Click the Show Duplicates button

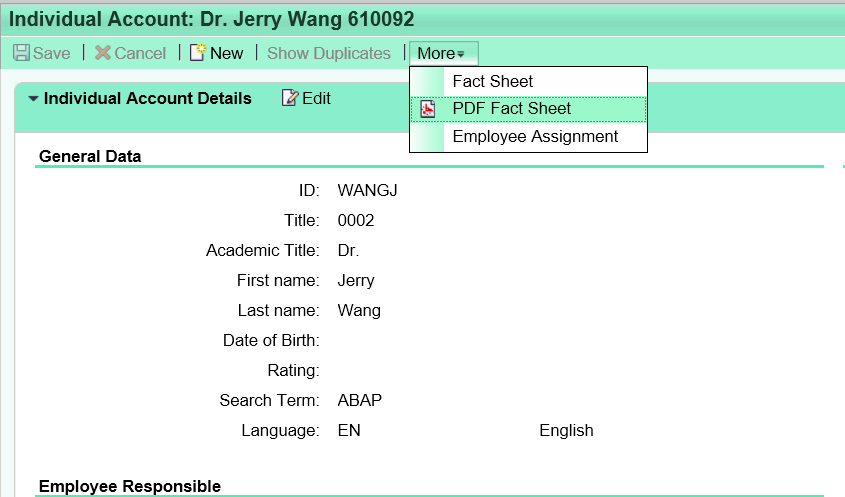[x=329, y=53]
